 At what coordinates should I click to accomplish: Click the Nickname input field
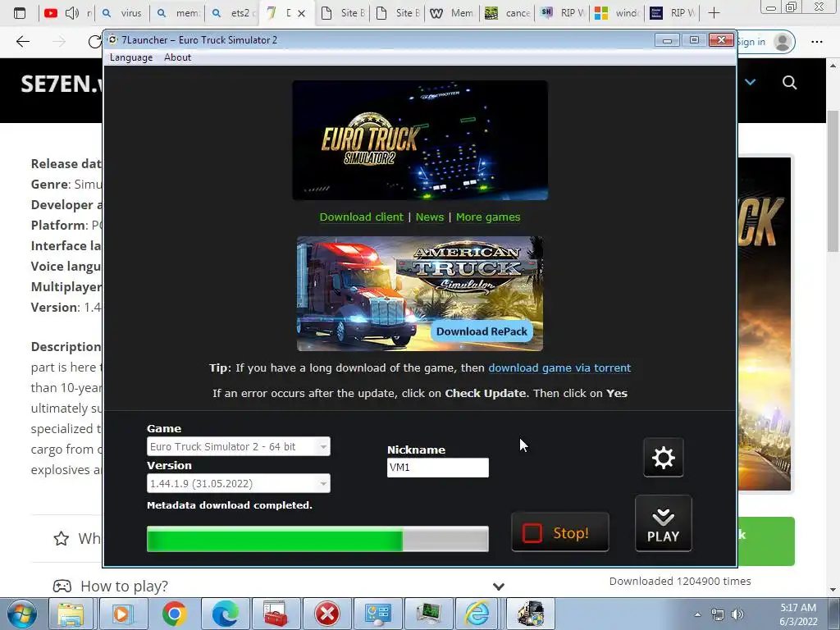pyautogui.click(x=438, y=467)
